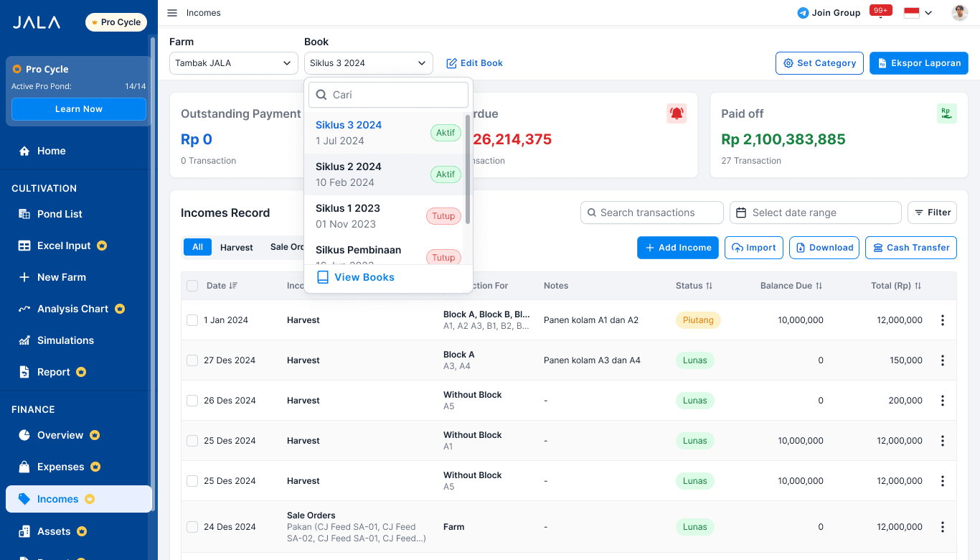Check the 26 Des 2024 row checkbox
Image resolution: width=980 pixels, height=560 pixels.
pyautogui.click(x=192, y=401)
